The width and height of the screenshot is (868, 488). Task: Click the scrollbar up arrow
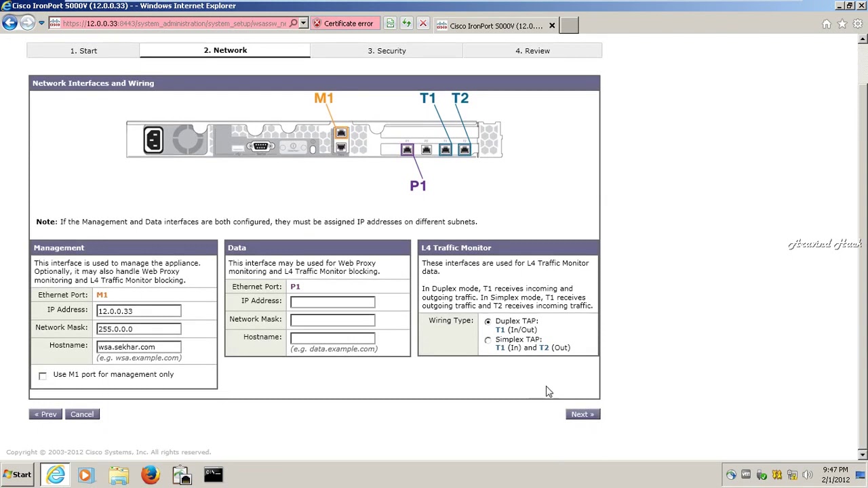coord(863,39)
